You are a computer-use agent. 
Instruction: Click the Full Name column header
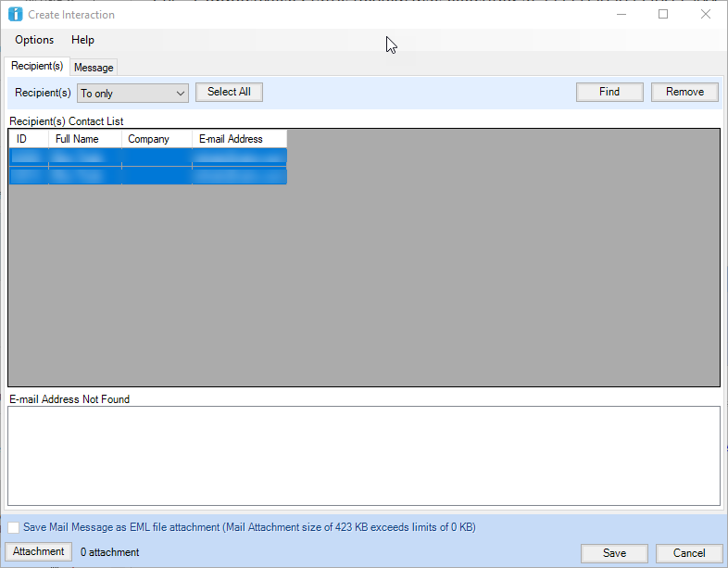(84, 139)
